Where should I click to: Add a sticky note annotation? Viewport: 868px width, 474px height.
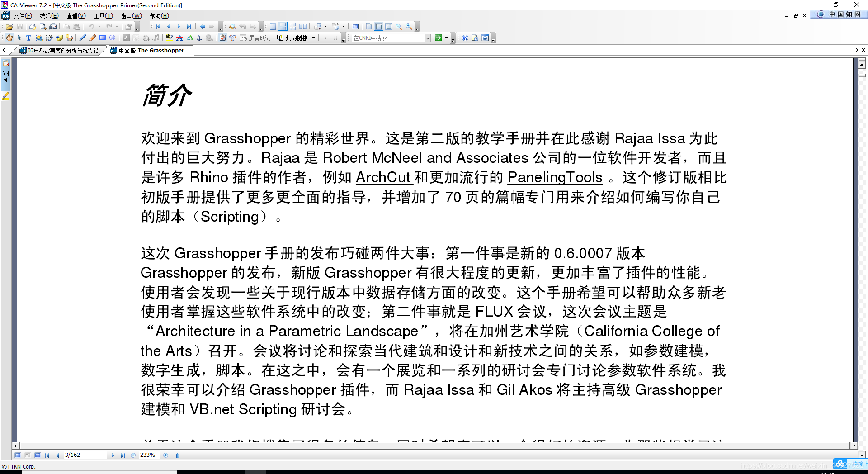[59, 38]
